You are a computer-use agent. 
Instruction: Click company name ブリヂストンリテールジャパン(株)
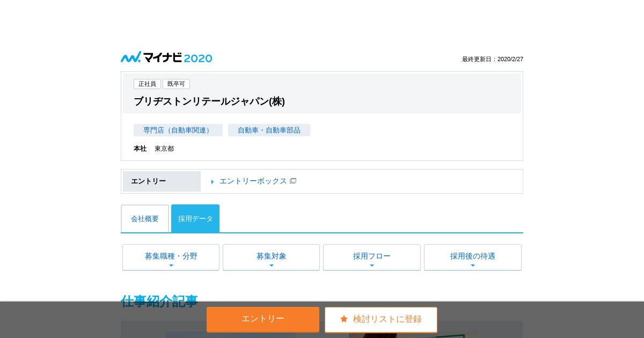coord(209,101)
